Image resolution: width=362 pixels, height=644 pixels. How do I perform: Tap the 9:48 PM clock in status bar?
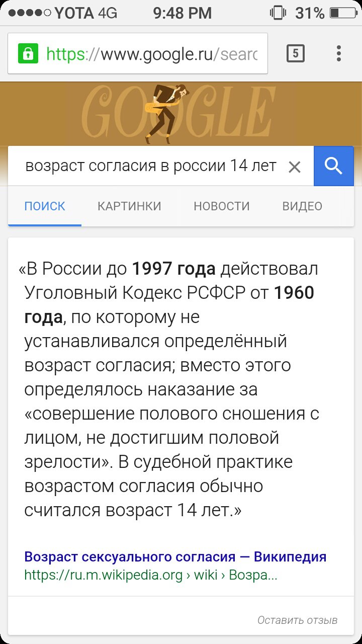[183, 13]
